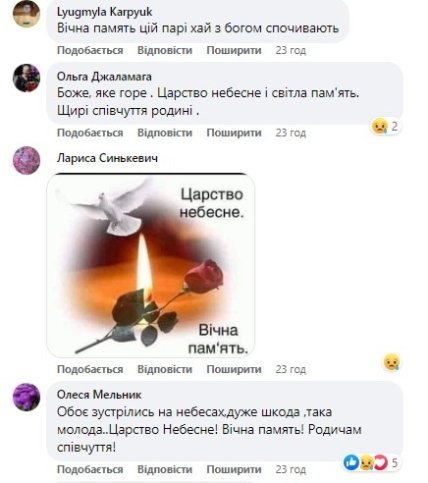Like Олеся Мельник's comment with Подобається
Viewport: 428px width, 483px height.
90,469
